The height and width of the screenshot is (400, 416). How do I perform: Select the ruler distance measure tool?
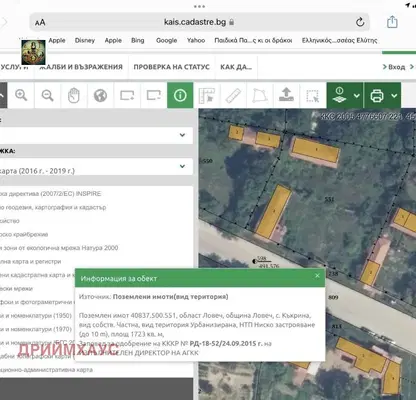coord(233,95)
